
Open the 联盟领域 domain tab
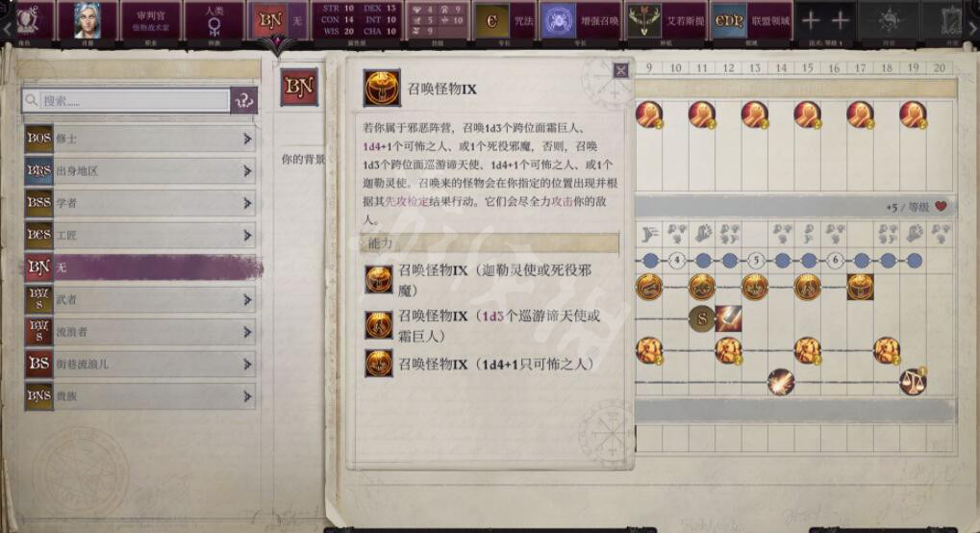click(750, 20)
